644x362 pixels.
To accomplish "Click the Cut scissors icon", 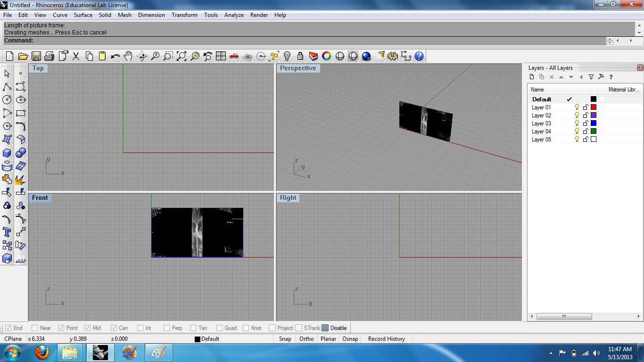I will [x=75, y=56].
